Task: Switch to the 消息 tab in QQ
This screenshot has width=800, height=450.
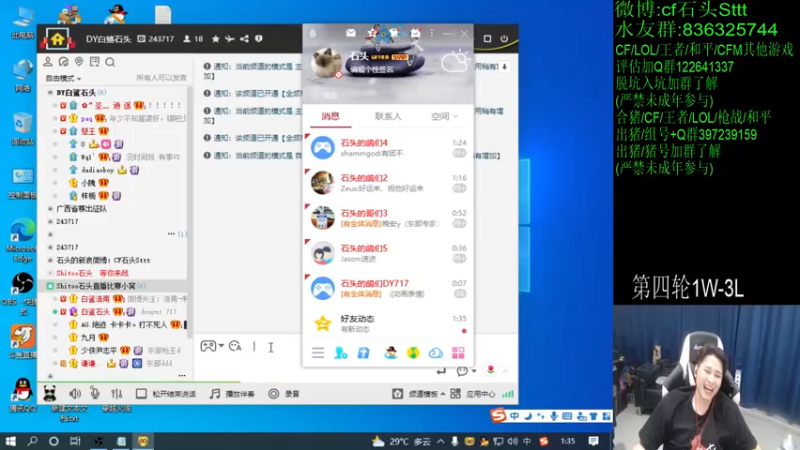Action: point(331,117)
